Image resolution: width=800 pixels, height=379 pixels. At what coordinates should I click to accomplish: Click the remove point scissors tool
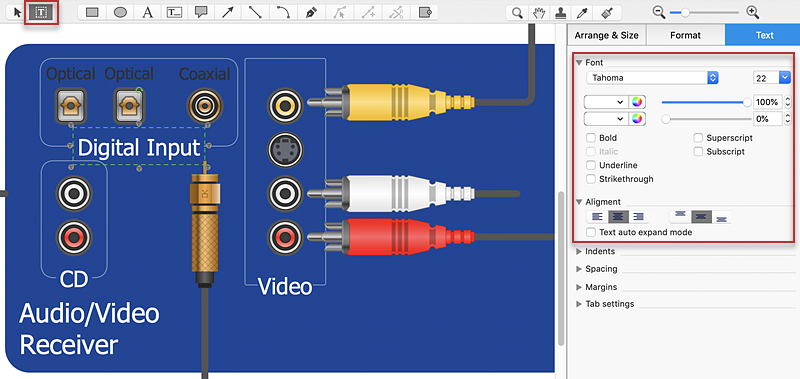coord(395,12)
